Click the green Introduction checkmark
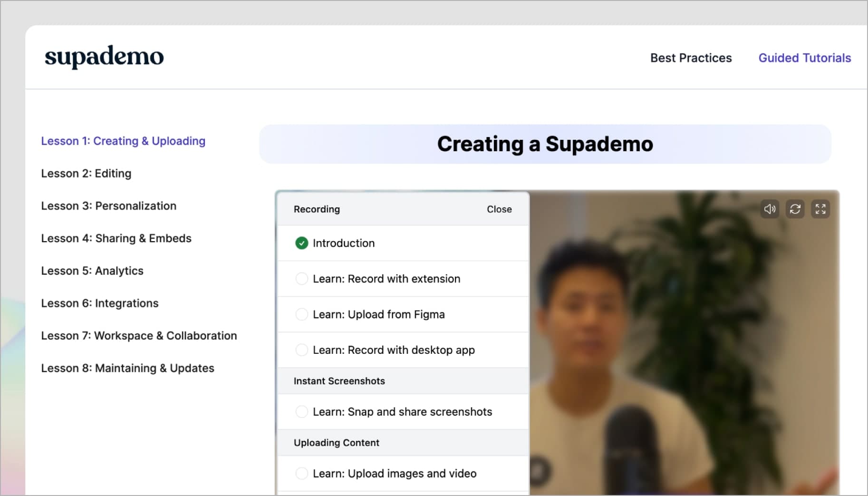This screenshot has height=496, width=868. (x=301, y=243)
